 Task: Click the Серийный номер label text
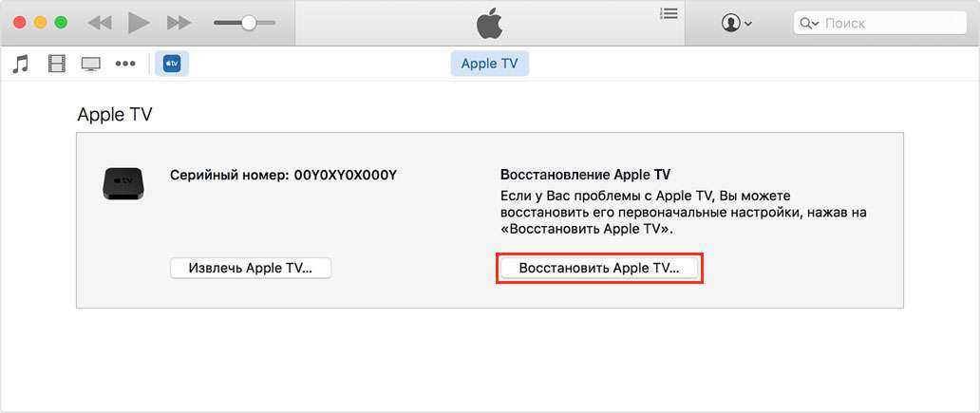click(x=227, y=176)
